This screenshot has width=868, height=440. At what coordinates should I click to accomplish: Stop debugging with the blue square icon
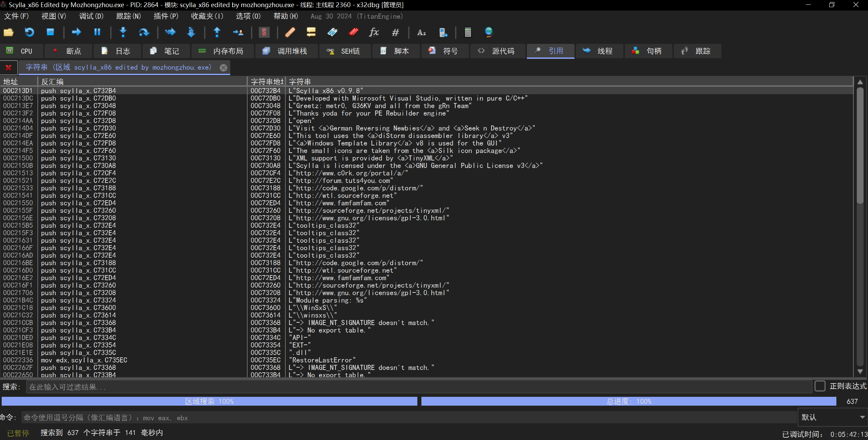pos(50,32)
